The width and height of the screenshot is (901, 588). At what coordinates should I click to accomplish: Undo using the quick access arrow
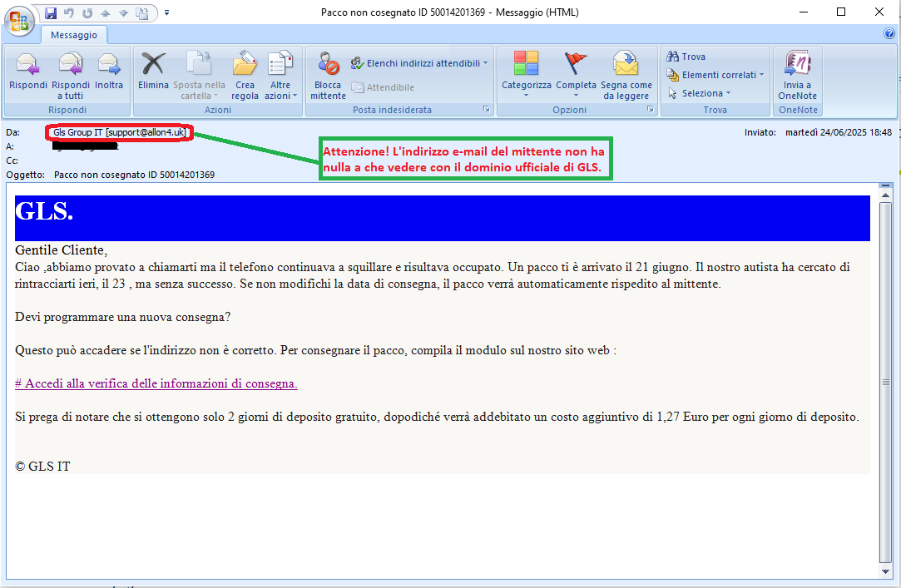click(x=69, y=12)
